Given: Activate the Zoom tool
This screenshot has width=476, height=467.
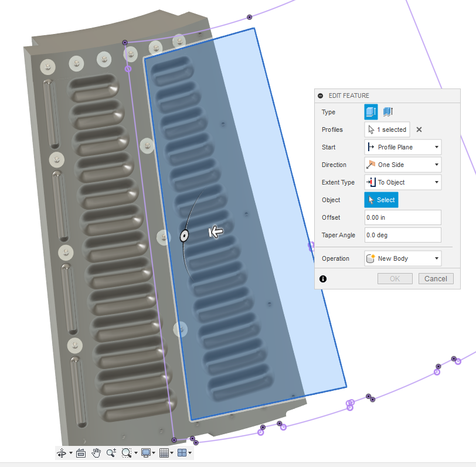Looking at the screenshot, I should tap(111, 452).
